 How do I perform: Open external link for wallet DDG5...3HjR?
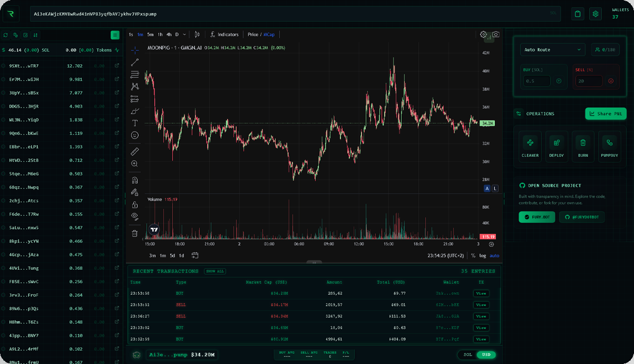(x=117, y=106)
